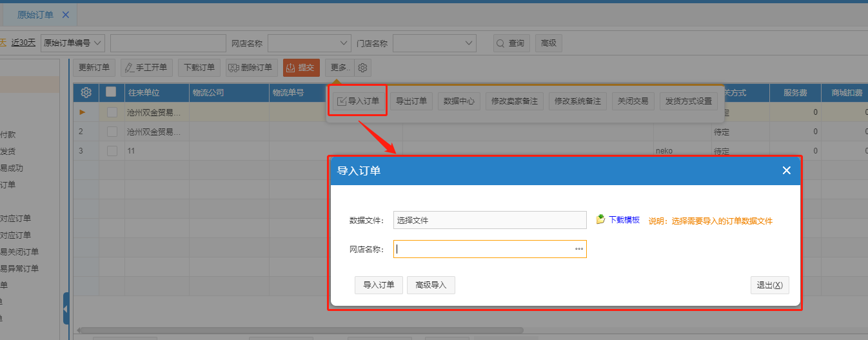Open the 原始订单编号 search type dropdown

(73, 43)
